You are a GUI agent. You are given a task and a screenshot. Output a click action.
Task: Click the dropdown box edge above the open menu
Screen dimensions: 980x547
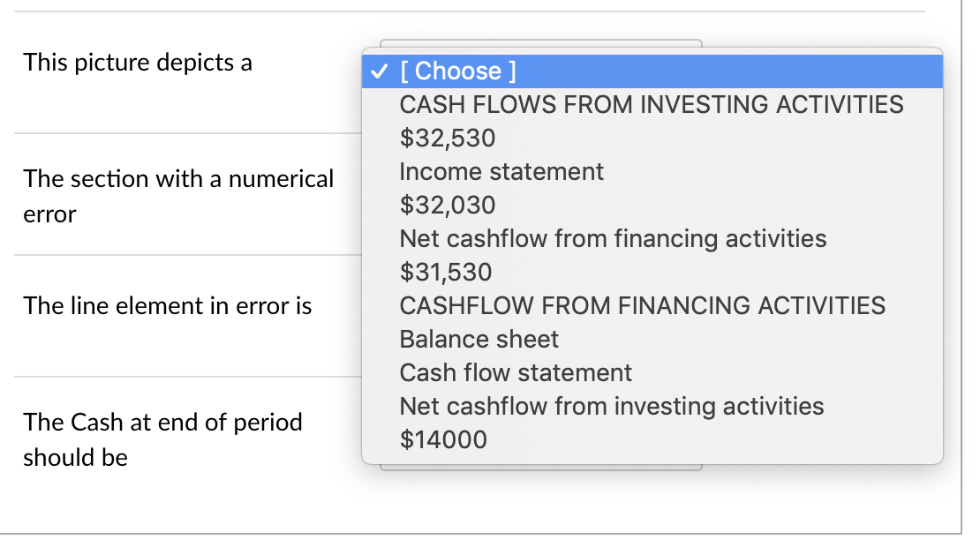click(x=540, y=41)
